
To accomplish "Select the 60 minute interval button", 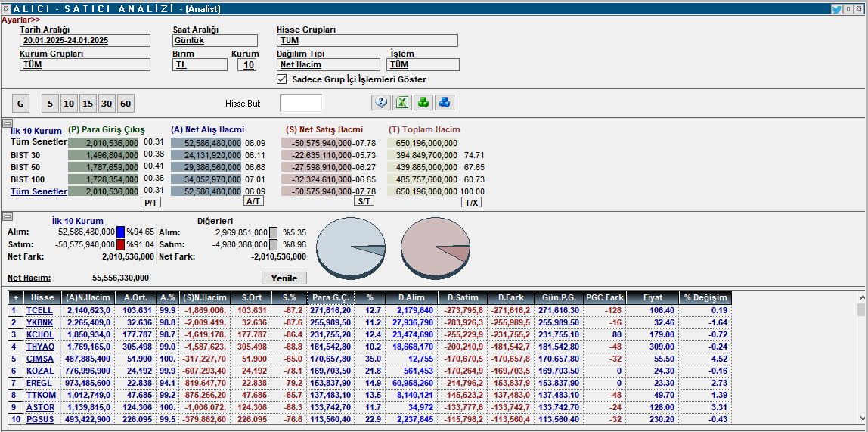I will pyautogui.click(x=126, y=104).
